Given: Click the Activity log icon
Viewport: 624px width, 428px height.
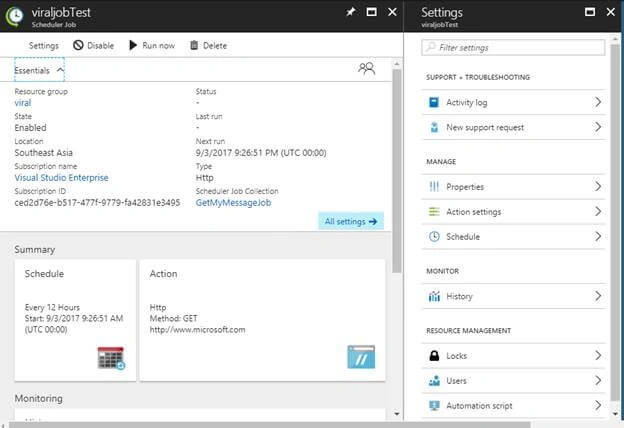Looking at the screenshot, I should [x=434, y=102].
